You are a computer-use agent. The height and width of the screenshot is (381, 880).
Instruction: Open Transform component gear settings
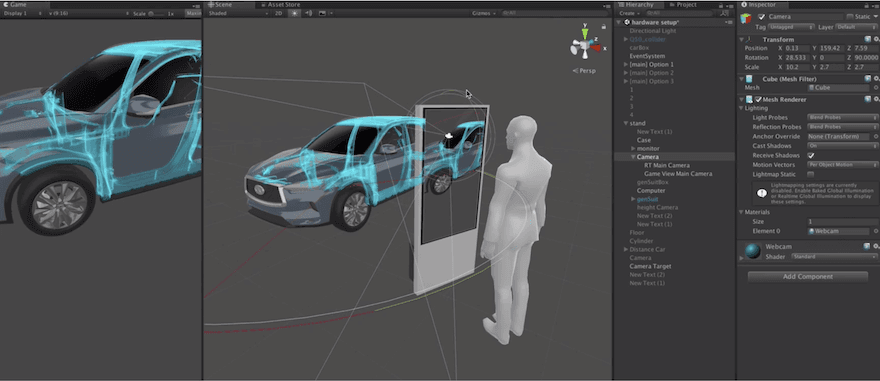pyautogui.click(x=876, y=39)
